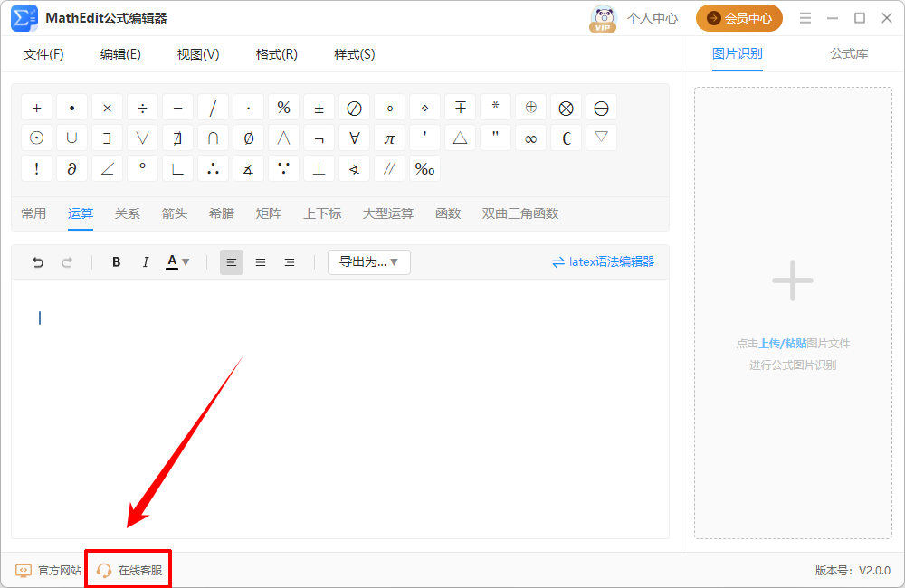Insert the angle ∠ symbol

pos(108,168)
